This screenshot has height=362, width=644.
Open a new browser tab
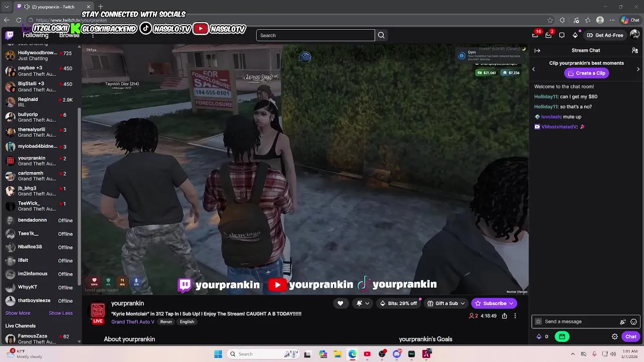click(x=101, y=7)
